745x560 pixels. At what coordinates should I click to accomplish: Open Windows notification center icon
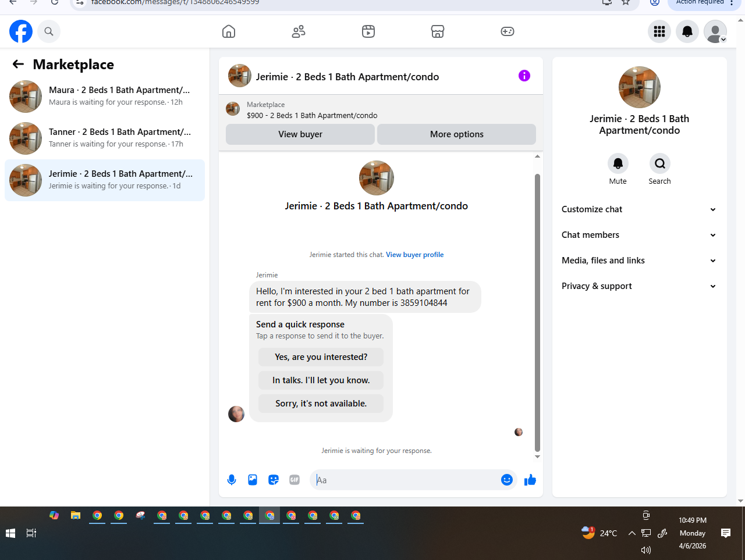pyautogui.click(x=726, y=533)
